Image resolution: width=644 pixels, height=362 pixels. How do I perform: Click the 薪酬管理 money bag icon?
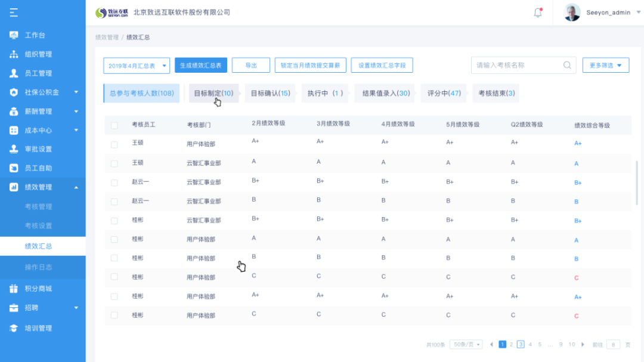14,112
